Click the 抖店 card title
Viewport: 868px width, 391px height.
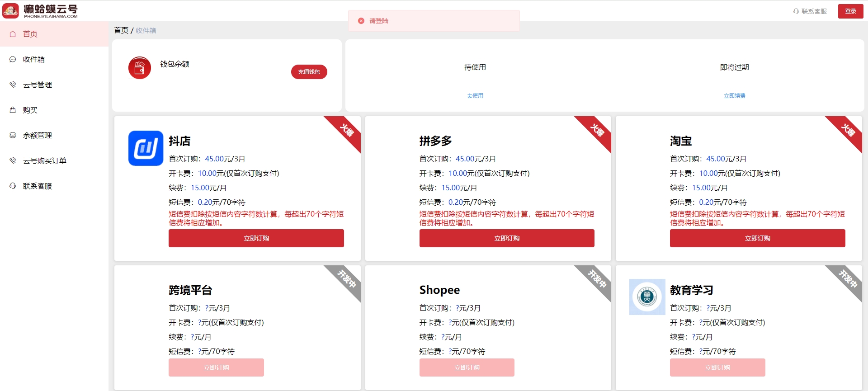tap(179, 141)
